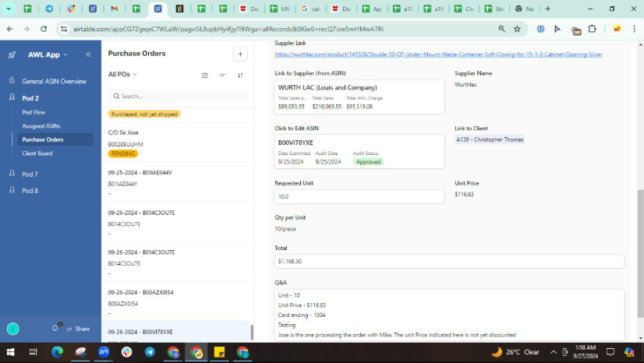Show hidden system tray icons
This screenshot has height=363, width=644.
(554, 352)
